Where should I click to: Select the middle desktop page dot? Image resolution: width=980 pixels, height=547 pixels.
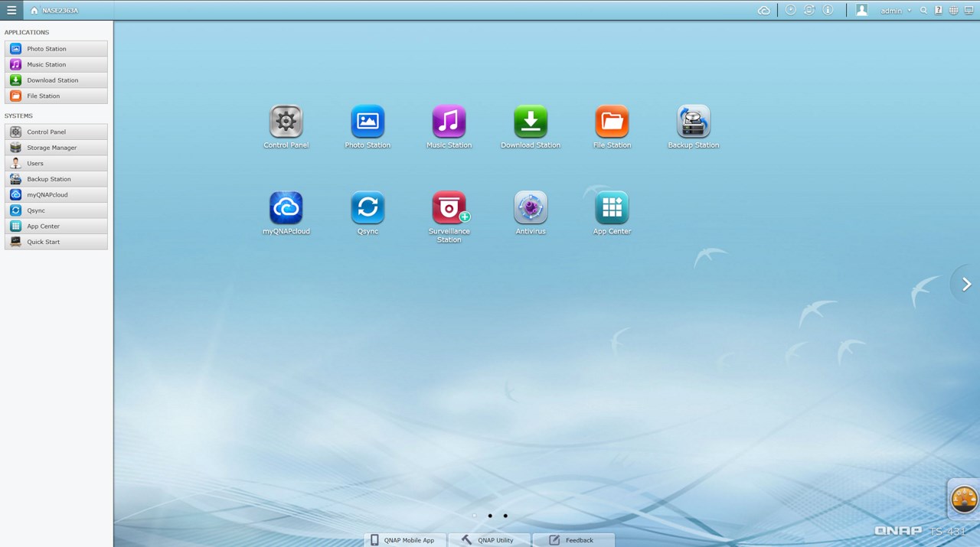[x=490, y=516]
